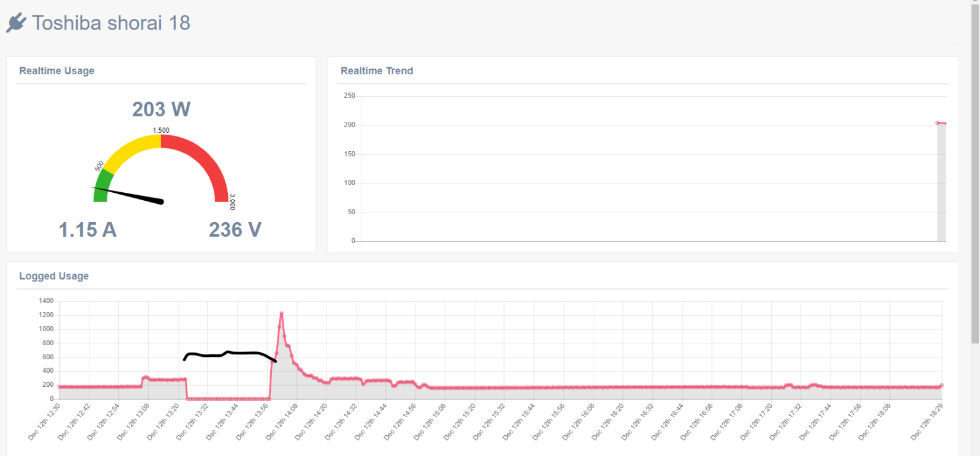This screenshot has height=456, width=980.
Task: Click the 1,500 gauge tick label
Action: (161, 130)
